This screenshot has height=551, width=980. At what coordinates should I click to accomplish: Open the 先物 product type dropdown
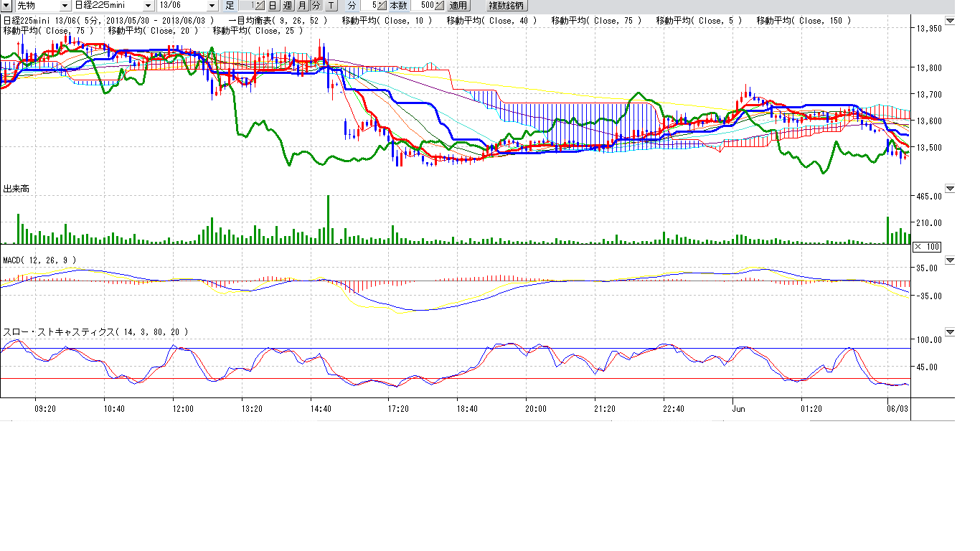pos(65,5)
